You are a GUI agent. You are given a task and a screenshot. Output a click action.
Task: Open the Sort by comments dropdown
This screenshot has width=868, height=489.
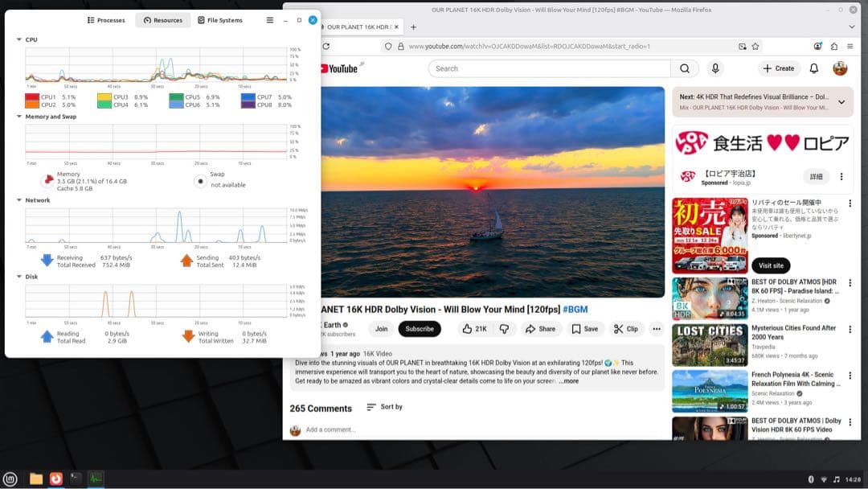[x=384, y=407]
